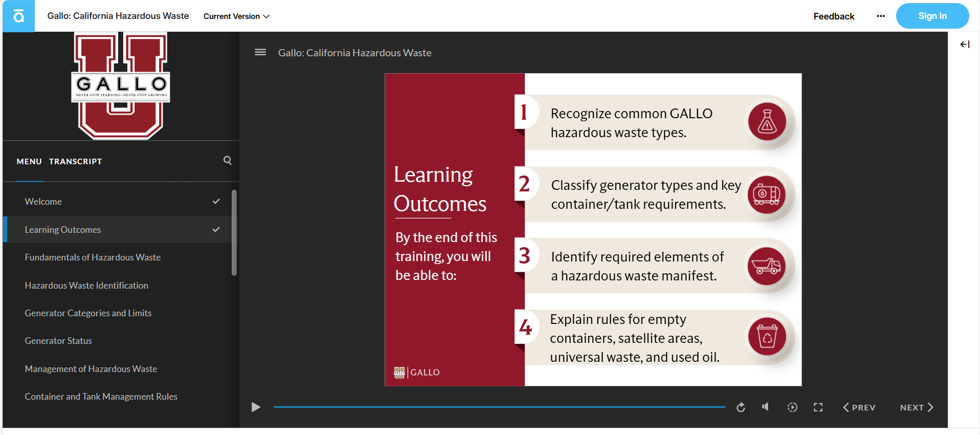Click the tank container icon for outcome 2
The image size is (980, 435).
tap(766, 194)
